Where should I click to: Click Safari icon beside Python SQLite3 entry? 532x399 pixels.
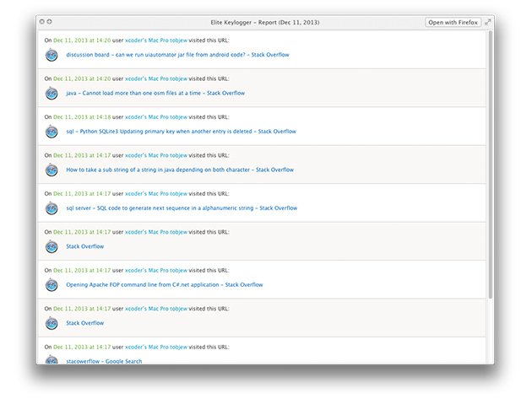(52, 132)
